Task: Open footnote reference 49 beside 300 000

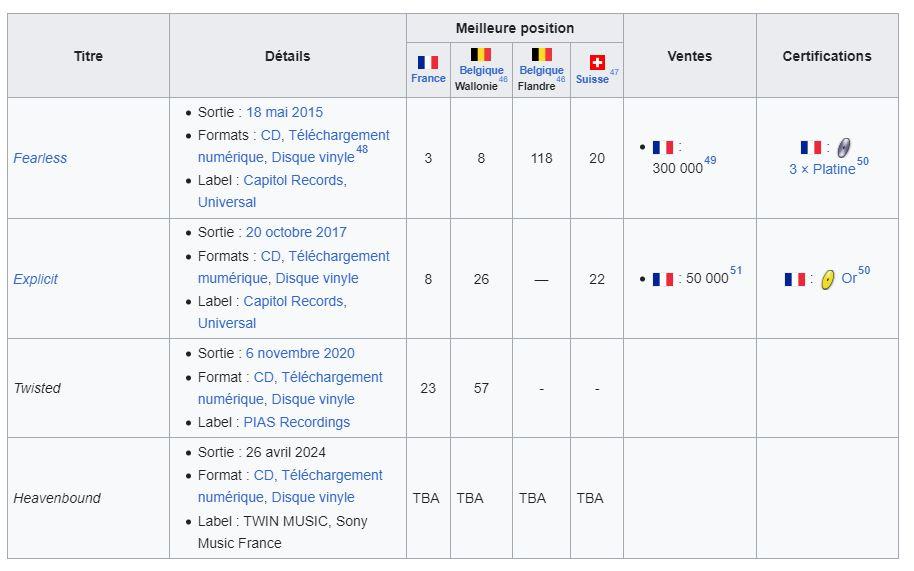Action: [x=710, y=160]
